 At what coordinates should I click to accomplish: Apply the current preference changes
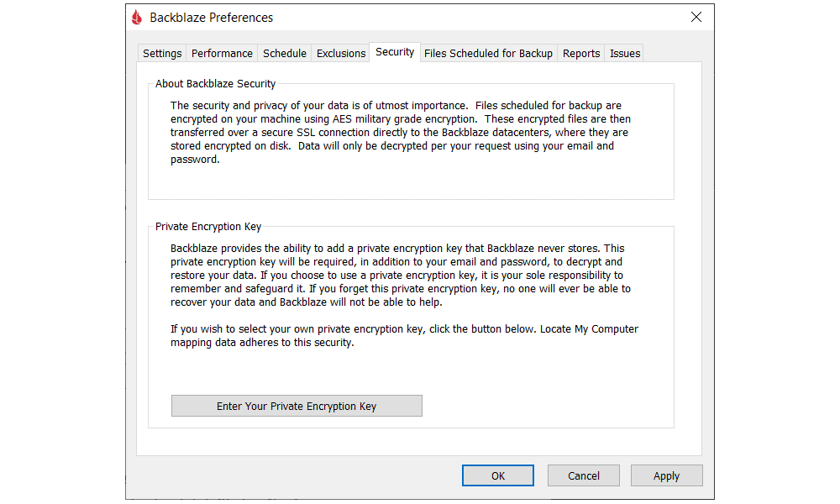(666, 475)
